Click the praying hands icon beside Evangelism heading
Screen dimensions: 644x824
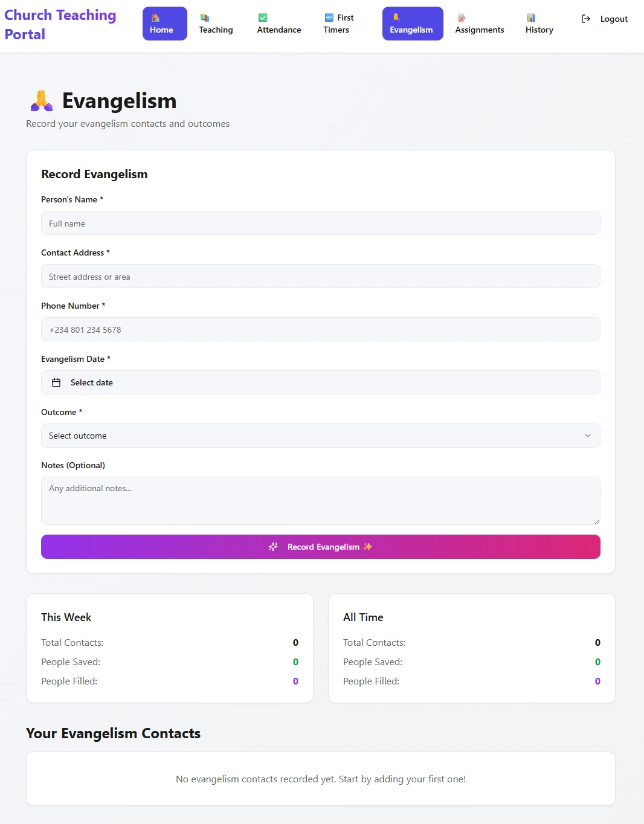[42, 101]
